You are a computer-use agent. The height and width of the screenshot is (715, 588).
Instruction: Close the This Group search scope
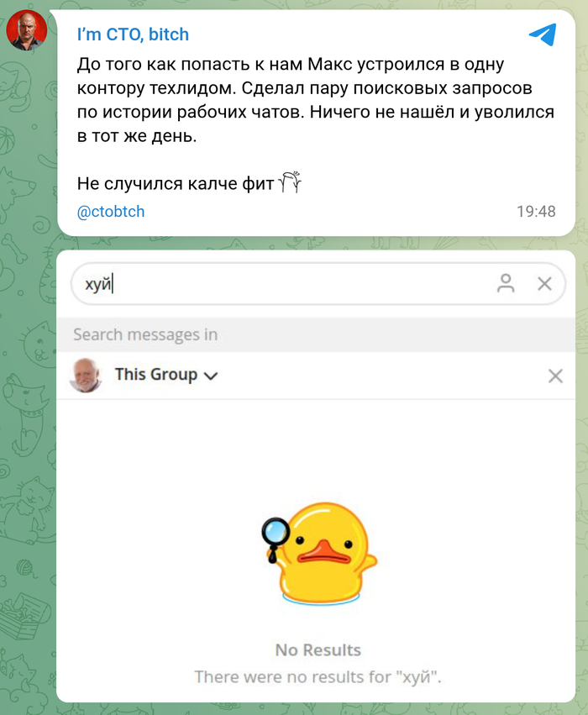point(555,376)
